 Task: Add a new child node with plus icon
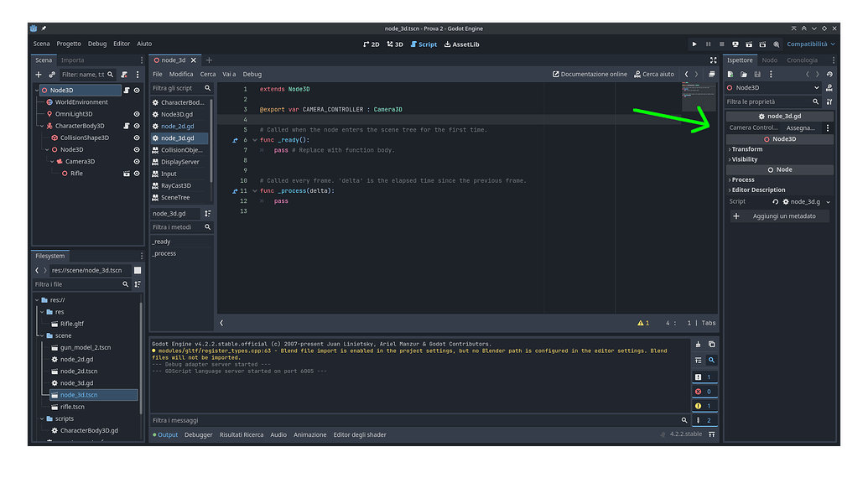pyautogui.click(x=39, y=74)
